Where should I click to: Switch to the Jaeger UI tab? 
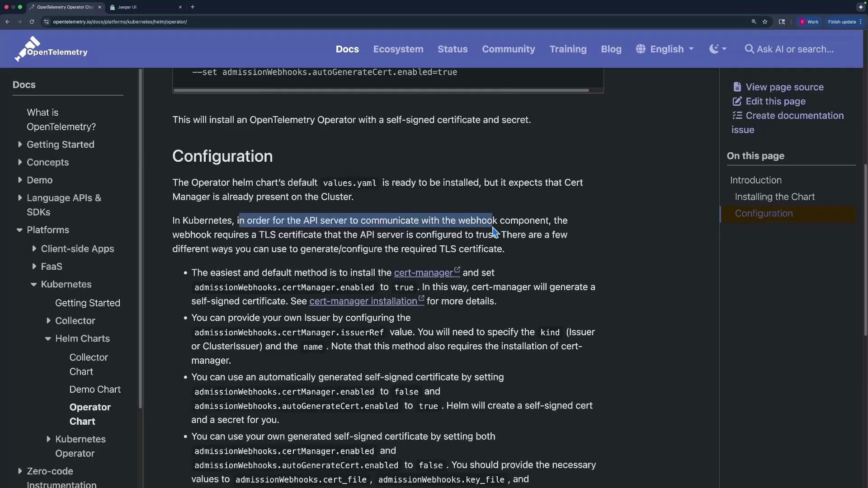(x=146, y=7)
